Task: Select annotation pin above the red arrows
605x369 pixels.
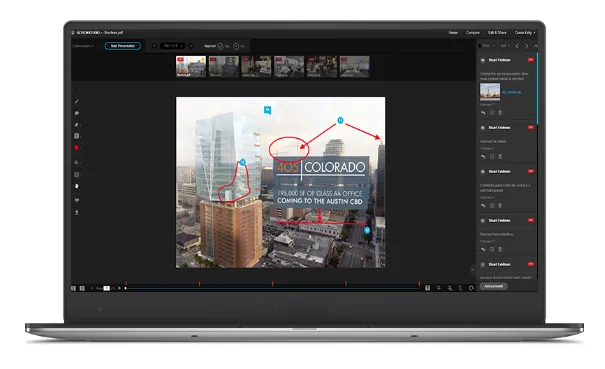Action: coord(340,120)
